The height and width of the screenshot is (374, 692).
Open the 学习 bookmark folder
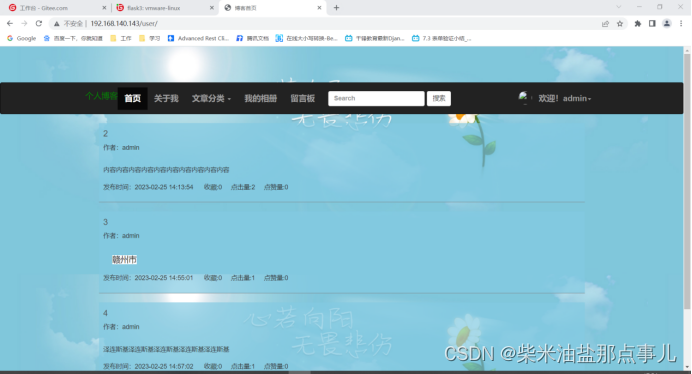click(x=149, y=38)
